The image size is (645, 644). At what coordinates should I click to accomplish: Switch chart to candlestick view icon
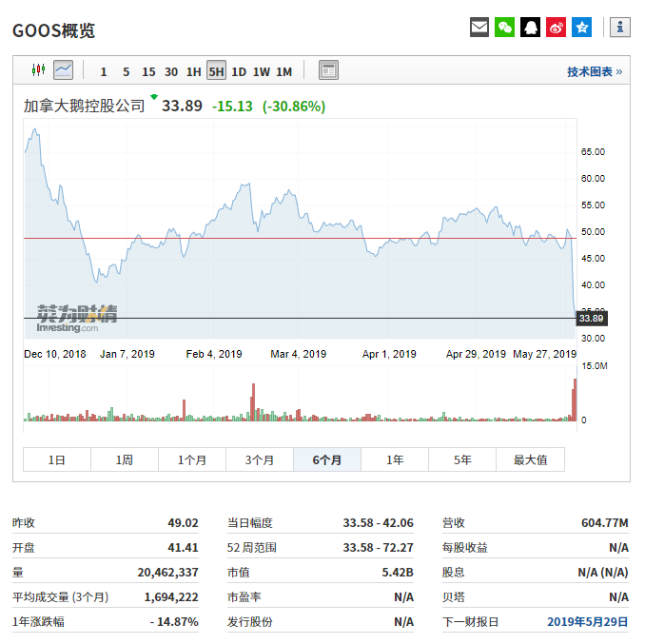coord(39,69)
